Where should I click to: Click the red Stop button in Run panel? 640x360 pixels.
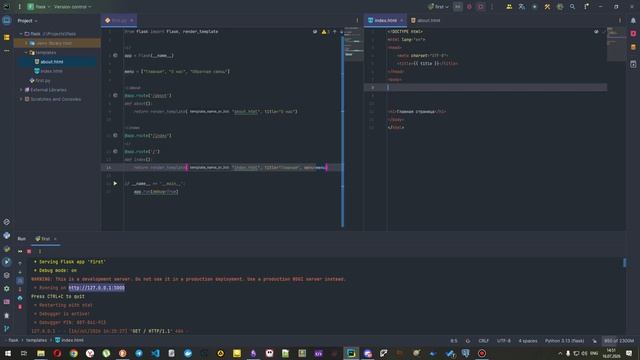(x=29, y=251)
